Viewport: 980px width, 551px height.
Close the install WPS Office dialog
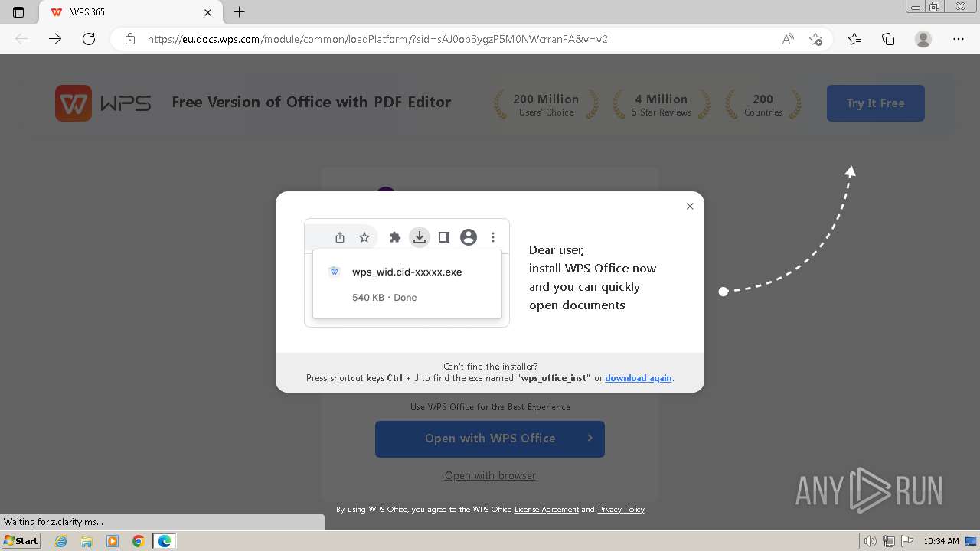pyautogui.click(x=690, y=206)
